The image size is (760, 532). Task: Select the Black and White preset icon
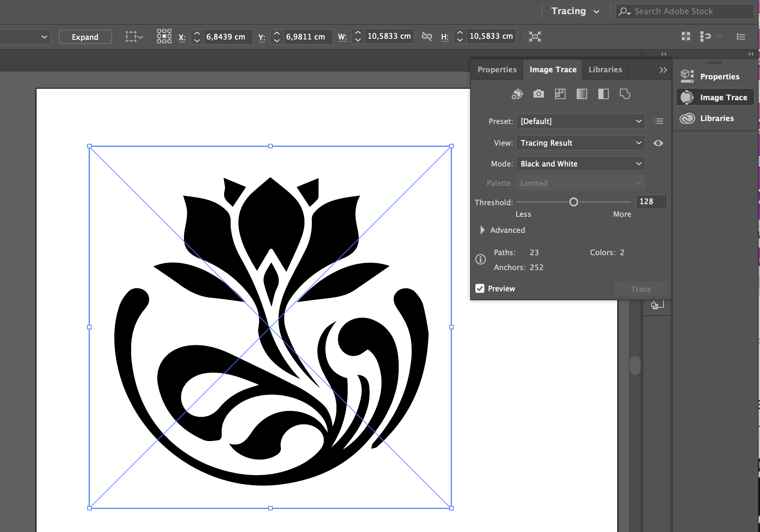tap(603, 94)
